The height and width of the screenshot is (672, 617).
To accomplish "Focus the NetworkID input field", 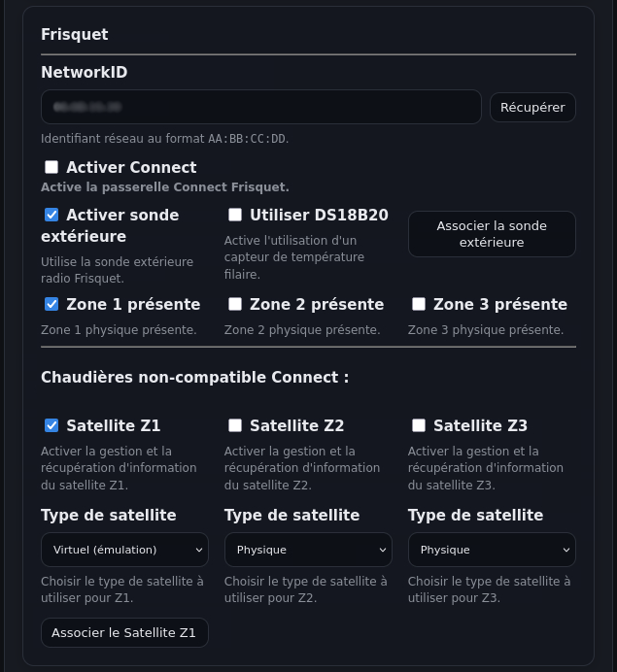I will tap(260, 107).
